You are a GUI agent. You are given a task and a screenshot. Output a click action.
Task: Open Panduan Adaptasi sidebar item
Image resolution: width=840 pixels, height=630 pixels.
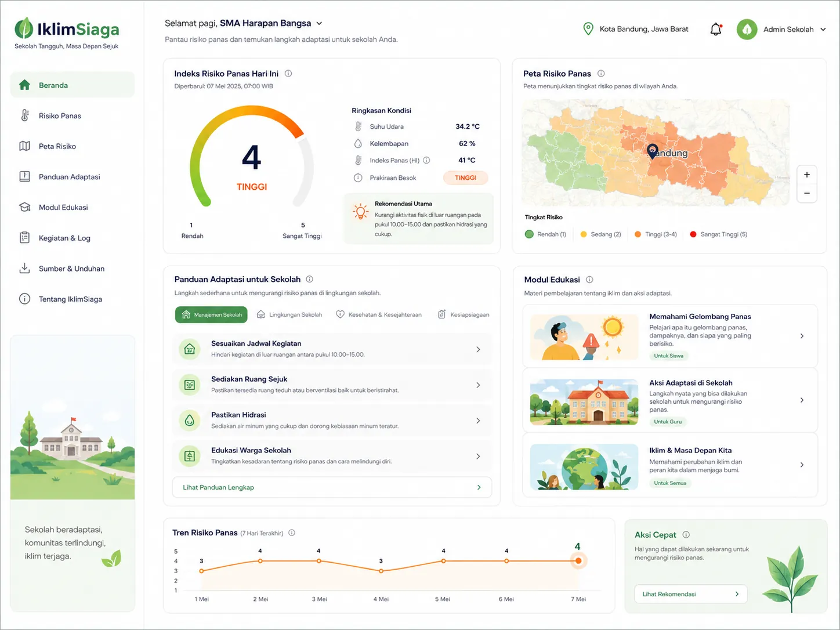click(x=73, y=177)
